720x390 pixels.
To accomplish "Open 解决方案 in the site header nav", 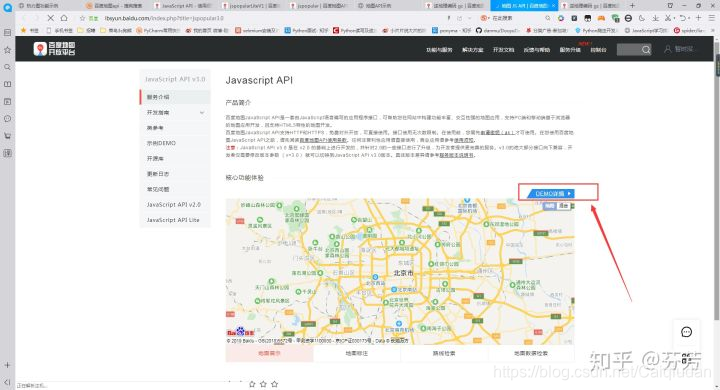I will [x=472, y=50].
